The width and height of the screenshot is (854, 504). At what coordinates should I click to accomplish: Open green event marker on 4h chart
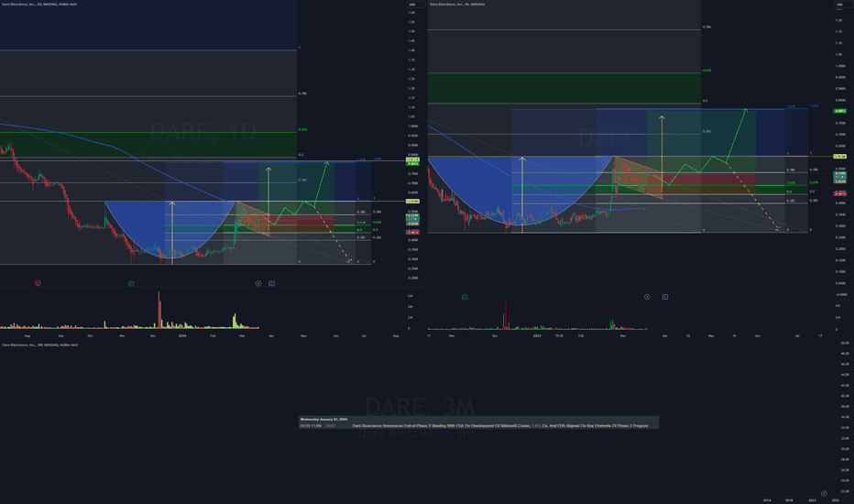pos(465,297)
